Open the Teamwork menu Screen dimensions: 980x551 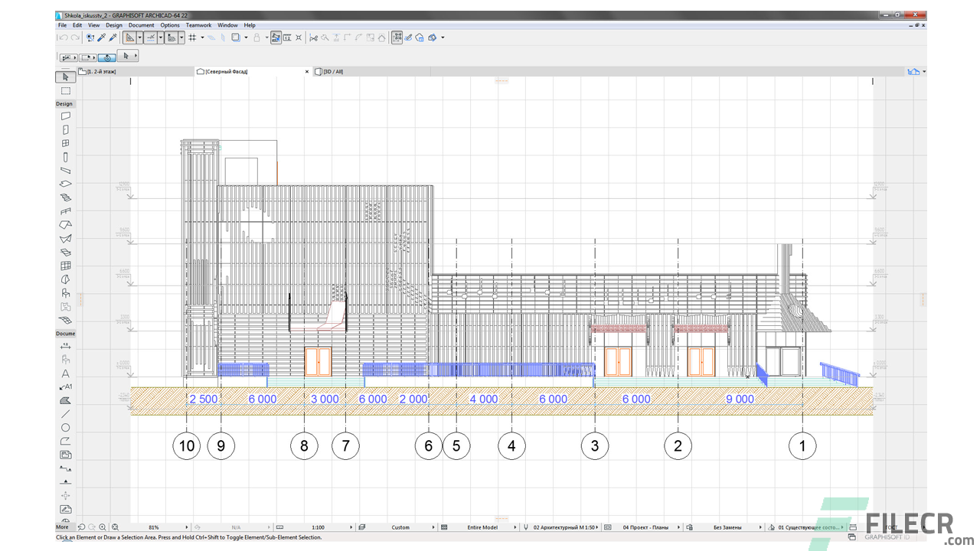click(198, 24)
